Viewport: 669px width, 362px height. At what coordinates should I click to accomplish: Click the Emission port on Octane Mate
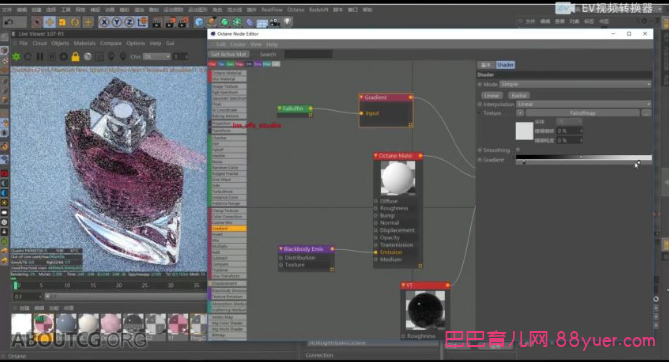point(376,252)
